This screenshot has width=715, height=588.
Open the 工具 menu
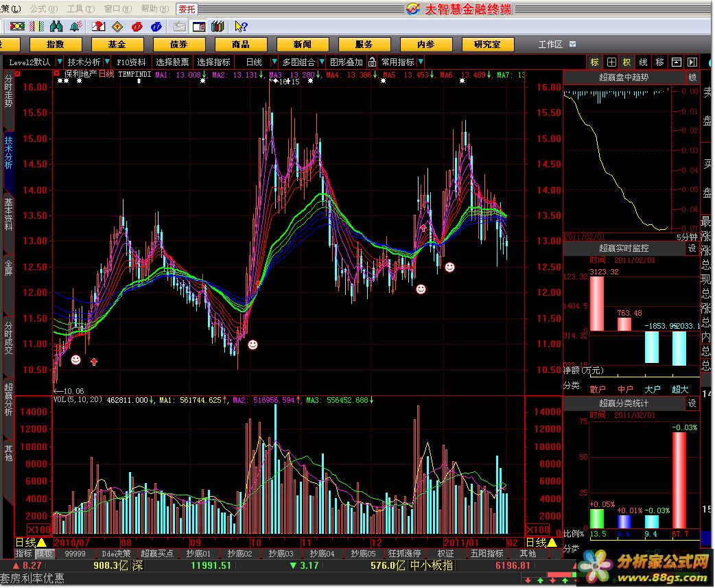click(81, 9)
